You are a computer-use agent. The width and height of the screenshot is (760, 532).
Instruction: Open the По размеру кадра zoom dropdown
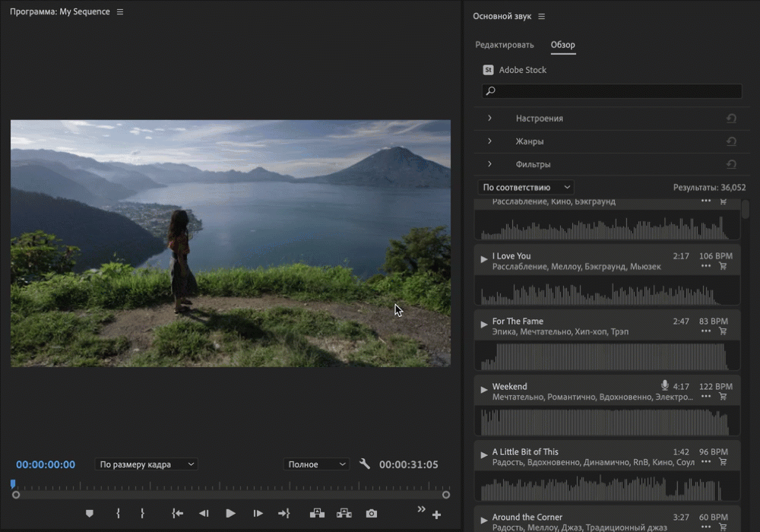tap(147, 464)
